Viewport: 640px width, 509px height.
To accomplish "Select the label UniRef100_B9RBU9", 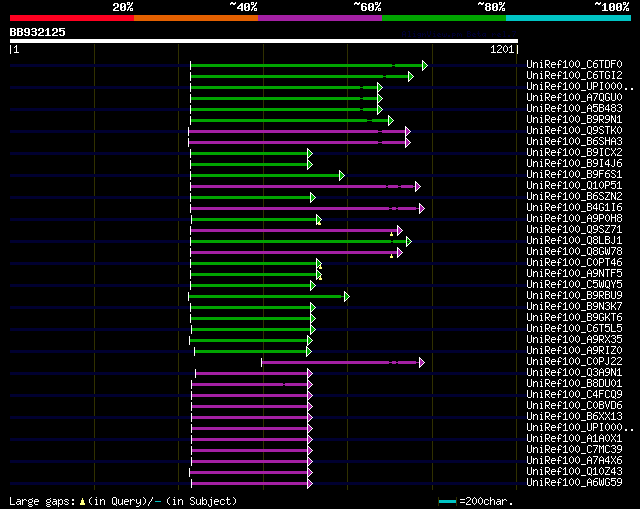I will [574, 296].
